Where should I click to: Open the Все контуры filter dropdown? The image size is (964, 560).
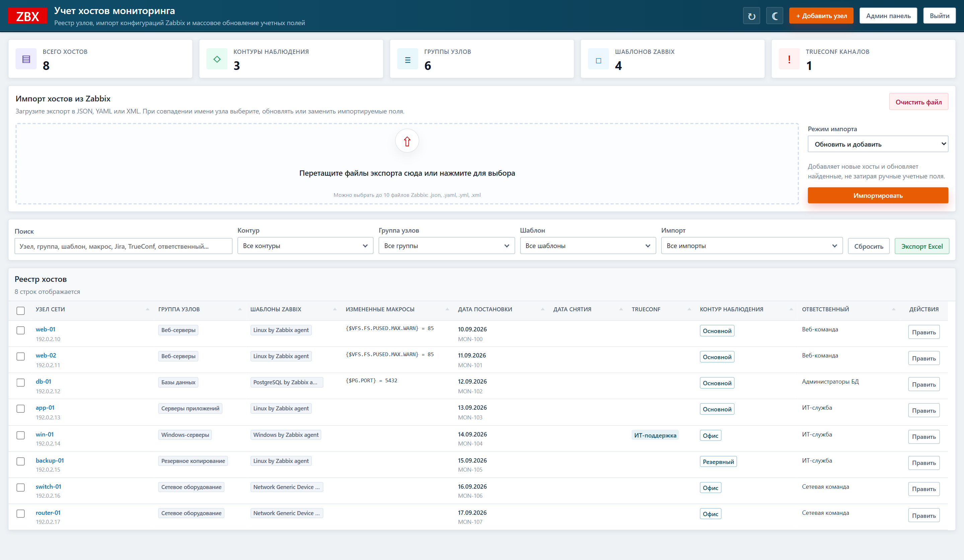click(305, 246)
